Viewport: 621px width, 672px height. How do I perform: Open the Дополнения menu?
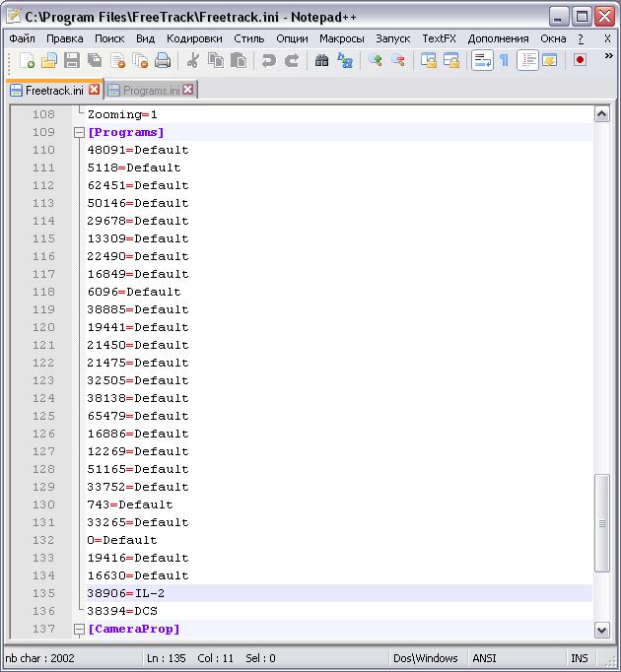click(499, 38)
